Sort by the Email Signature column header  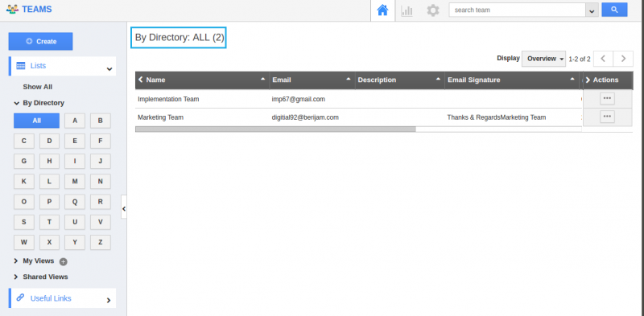[511, 80]
